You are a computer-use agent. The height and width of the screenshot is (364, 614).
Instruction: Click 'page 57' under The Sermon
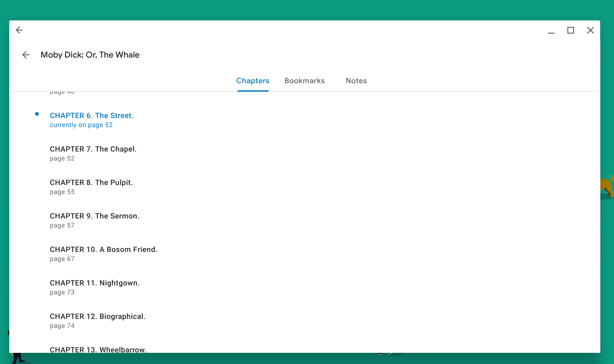pyautogui.click(x=62, y=225)
